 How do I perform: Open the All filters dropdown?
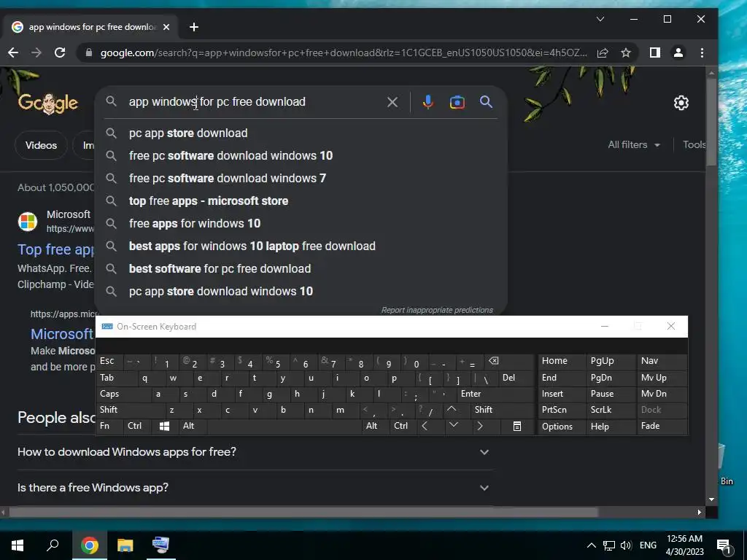click(634, 145)
